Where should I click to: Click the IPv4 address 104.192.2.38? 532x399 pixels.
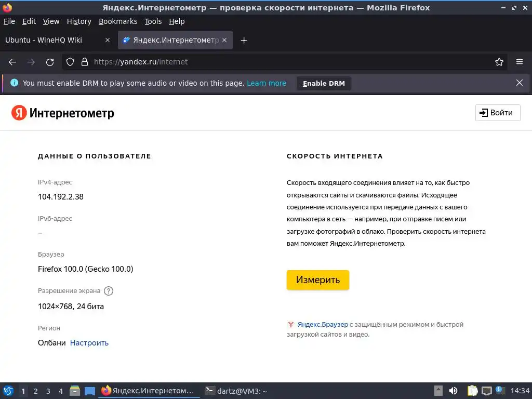[x=61, y=197]
